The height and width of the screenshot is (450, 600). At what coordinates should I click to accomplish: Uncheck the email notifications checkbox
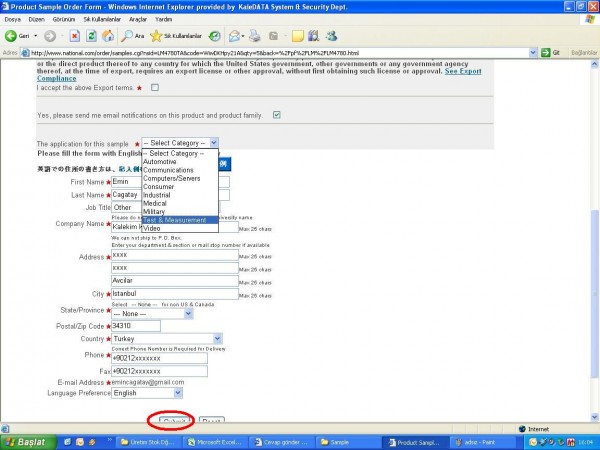point(277,115)
